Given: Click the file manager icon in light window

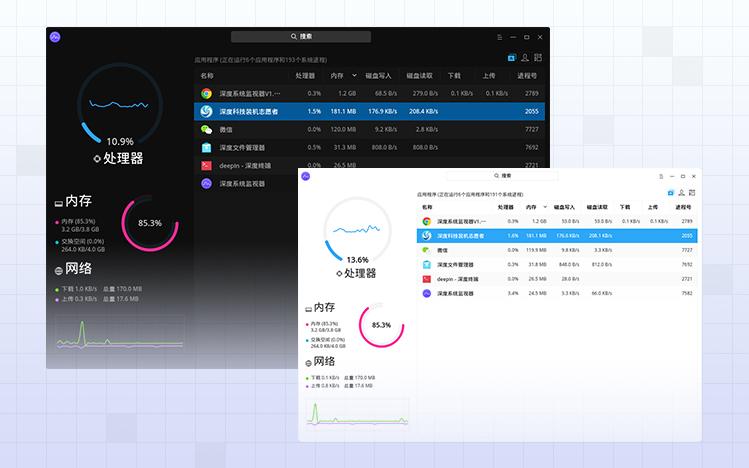Looking at the screenshot, I should (x=427, y=265).
